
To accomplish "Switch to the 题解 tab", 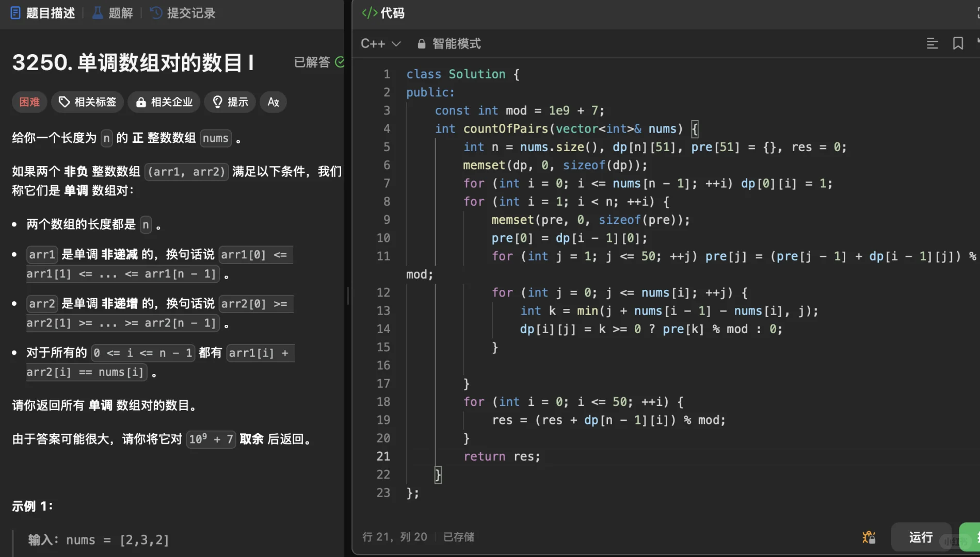I will pyautogui.click(x=113, y=13).
